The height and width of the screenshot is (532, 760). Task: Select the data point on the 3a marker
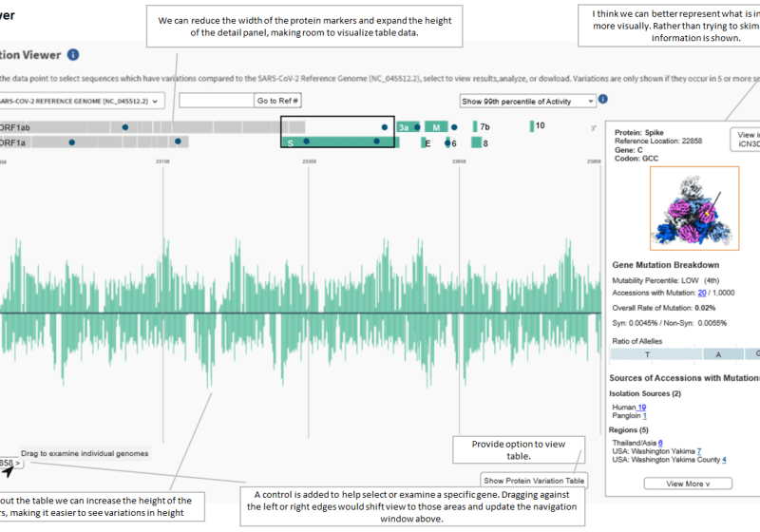(x=417, y=127)
